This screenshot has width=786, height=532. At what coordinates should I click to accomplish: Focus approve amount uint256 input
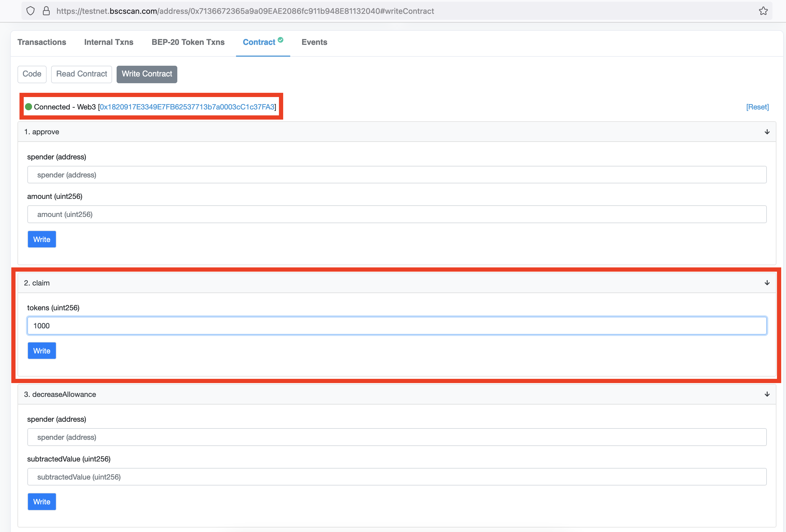pos(397,214)
